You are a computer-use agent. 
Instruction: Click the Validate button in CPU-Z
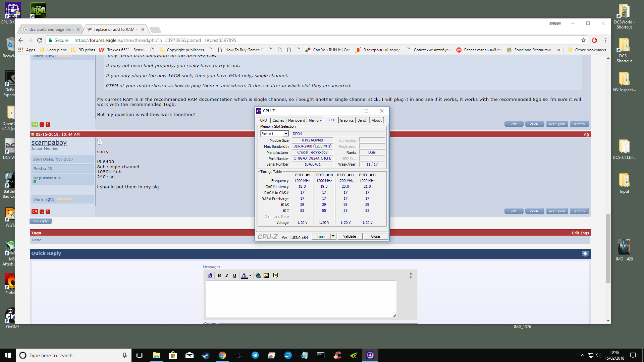tap(350, 236)
